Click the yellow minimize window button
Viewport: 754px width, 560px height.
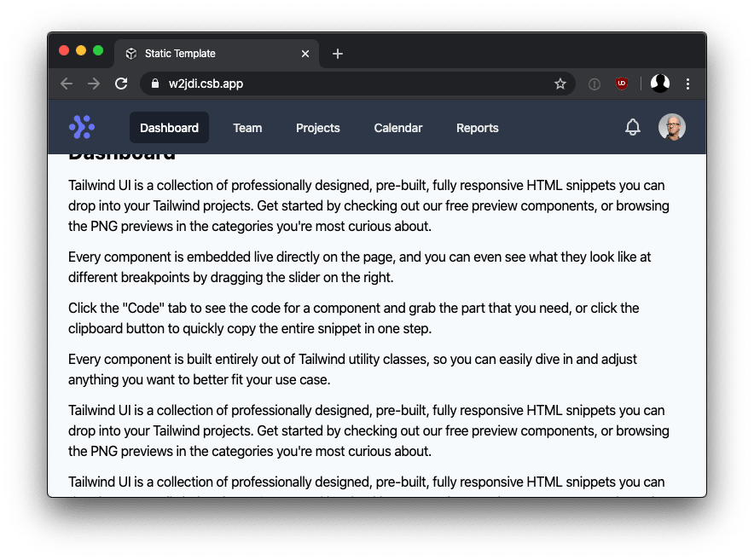pos(81,50)
